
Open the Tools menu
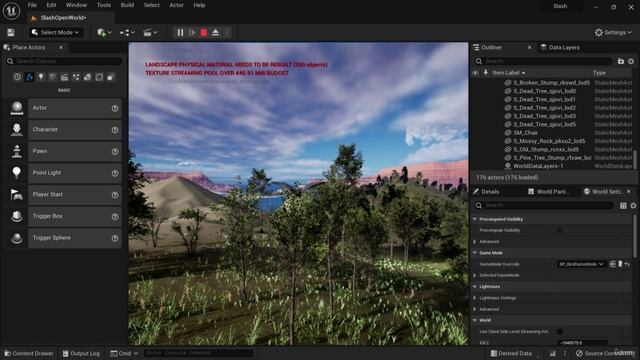pos(104,5)
